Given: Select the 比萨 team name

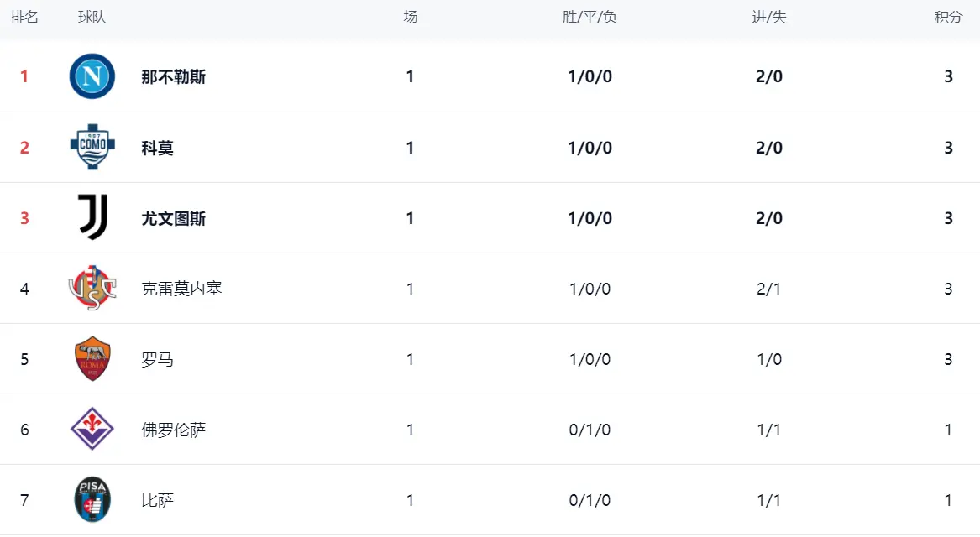Looking at the screenshot, I should point(158,501).
